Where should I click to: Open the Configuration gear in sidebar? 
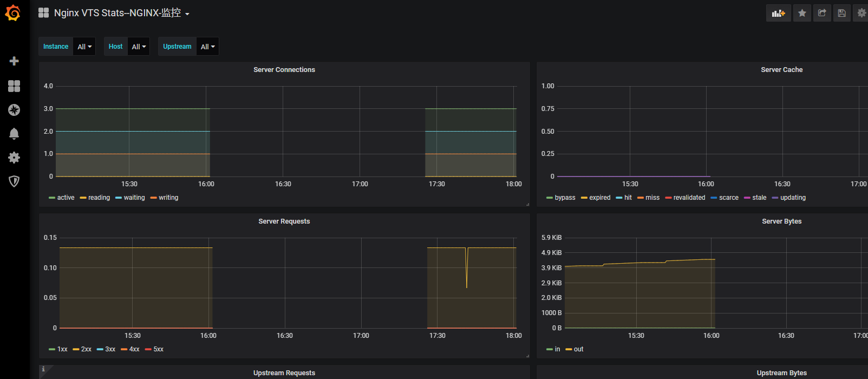click(14, 158)
